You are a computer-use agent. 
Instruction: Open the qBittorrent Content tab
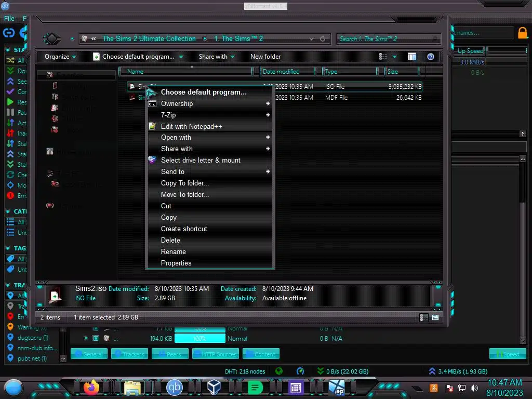pos(261,354)
